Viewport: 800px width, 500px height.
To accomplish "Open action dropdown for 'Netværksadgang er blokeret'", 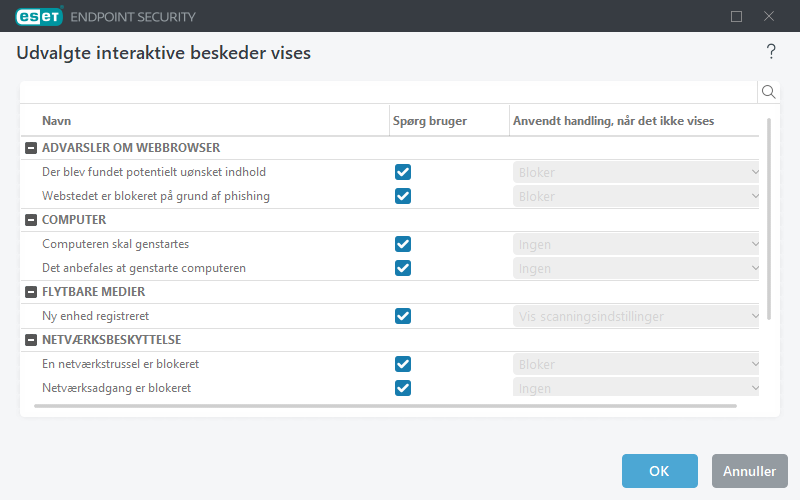I will 636,388.
